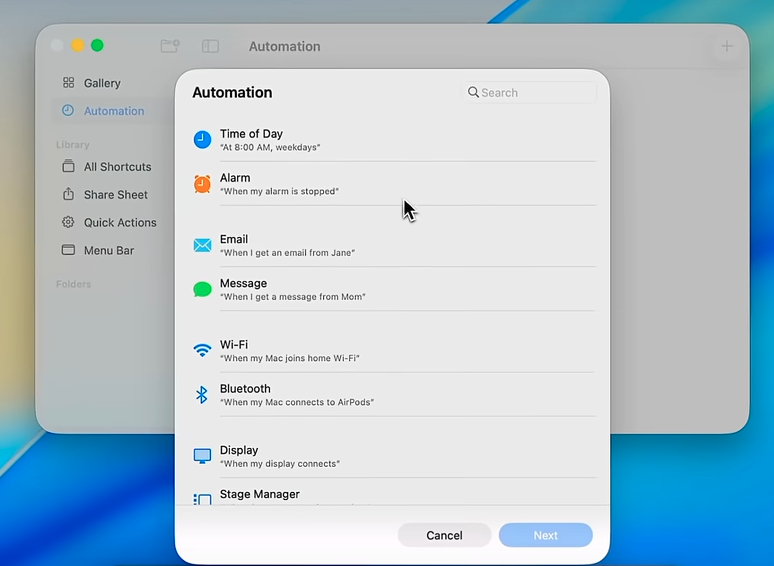The height and width of the screenshot is (566, 774).
Task: Click "At 8:00 AM, weekdays" description
Action: click(270, 147)
